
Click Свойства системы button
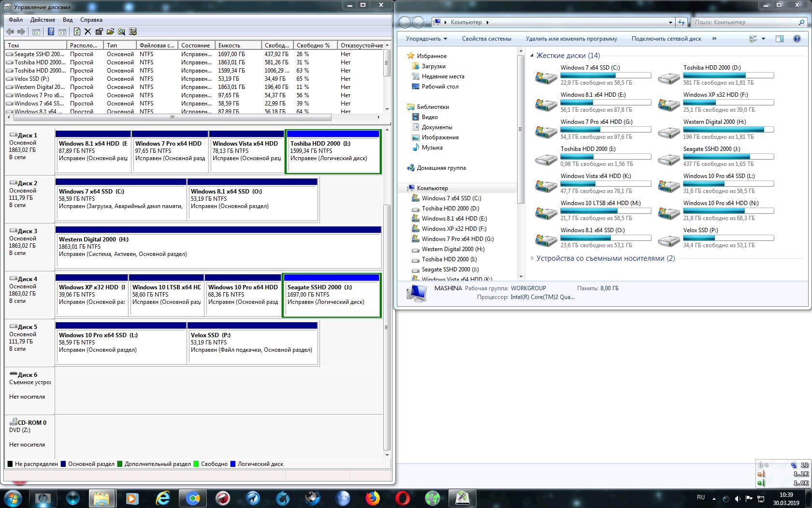(486, 39)
